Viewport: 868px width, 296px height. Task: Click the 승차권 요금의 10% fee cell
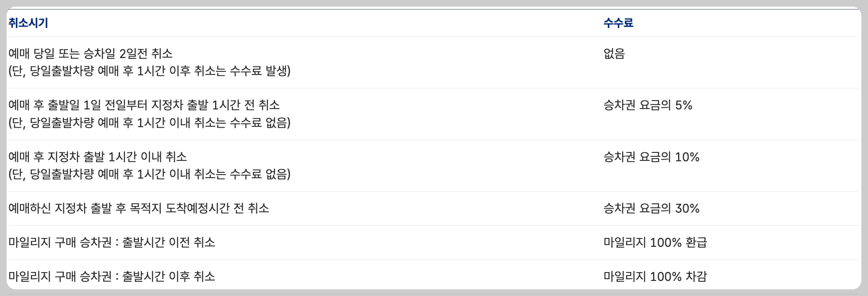pyautogui.click(x=651, y=157)
